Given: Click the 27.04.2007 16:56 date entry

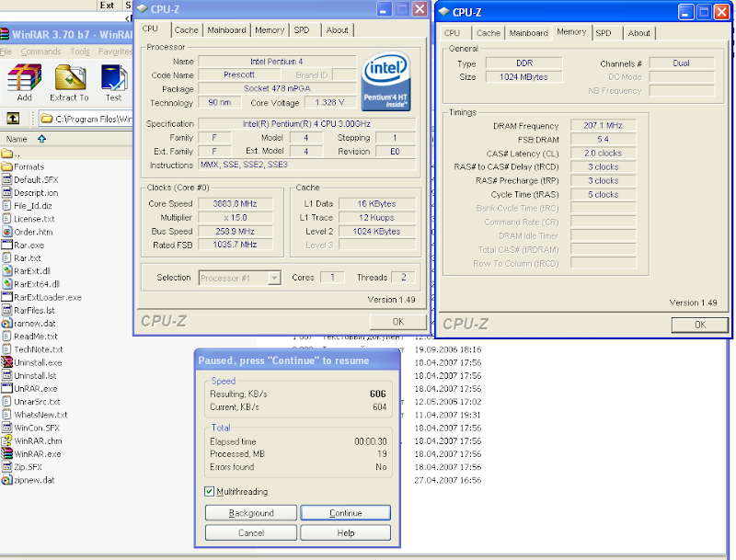Looking at the screenshot, I should (448, 480).
